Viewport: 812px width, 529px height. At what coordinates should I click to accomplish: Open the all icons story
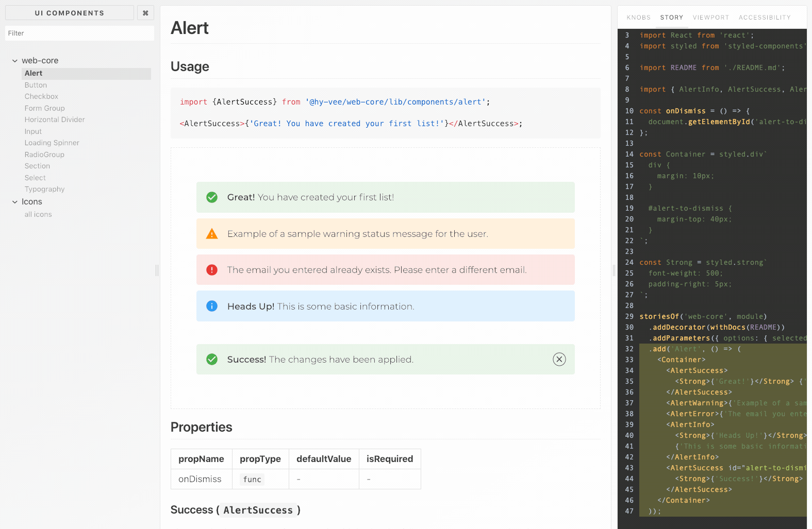[x=38, y=214]
